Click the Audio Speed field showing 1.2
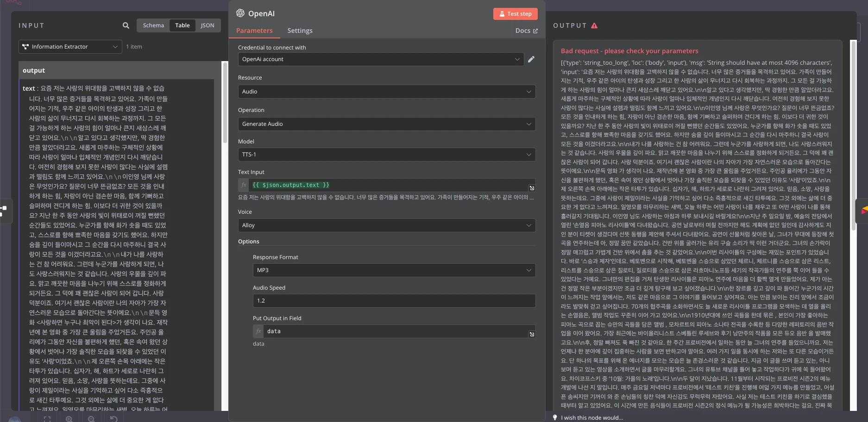 (394, 301)
